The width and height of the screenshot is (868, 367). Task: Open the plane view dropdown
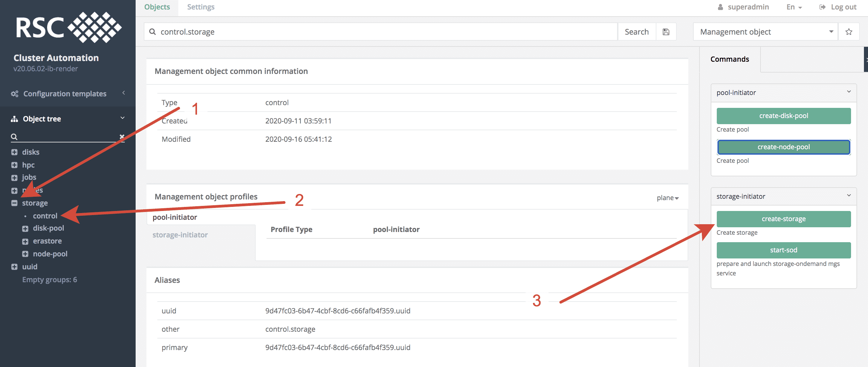667,198
